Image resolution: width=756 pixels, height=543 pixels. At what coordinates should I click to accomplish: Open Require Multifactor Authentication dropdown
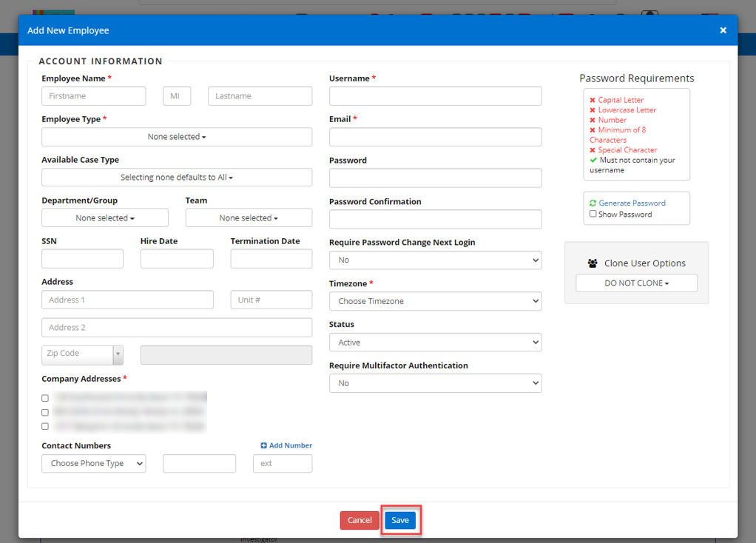436,383
